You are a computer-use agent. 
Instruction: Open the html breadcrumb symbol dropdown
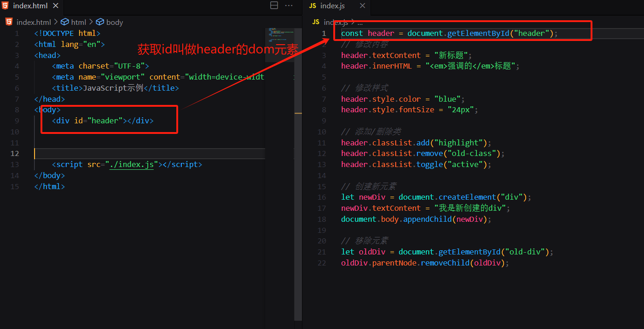click(79, 22)
